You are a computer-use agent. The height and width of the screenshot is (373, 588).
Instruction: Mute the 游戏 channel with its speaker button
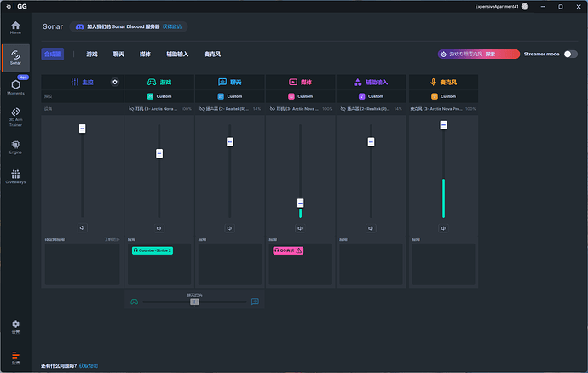[x=159, y=228]
